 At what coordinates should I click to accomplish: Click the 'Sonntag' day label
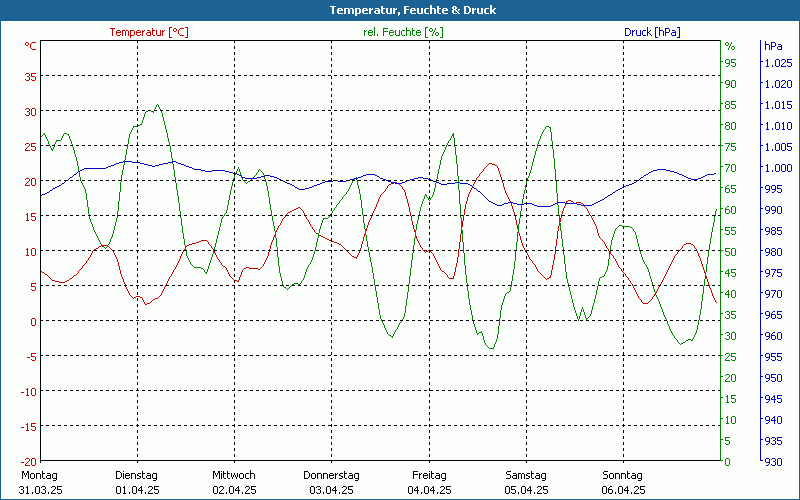coord(622,475)
